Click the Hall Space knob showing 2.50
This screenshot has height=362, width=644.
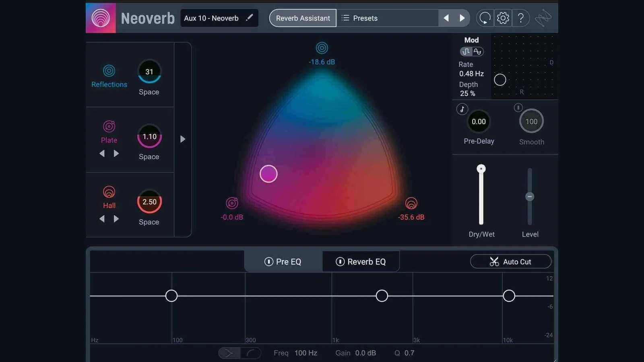[x=149, y=202]
